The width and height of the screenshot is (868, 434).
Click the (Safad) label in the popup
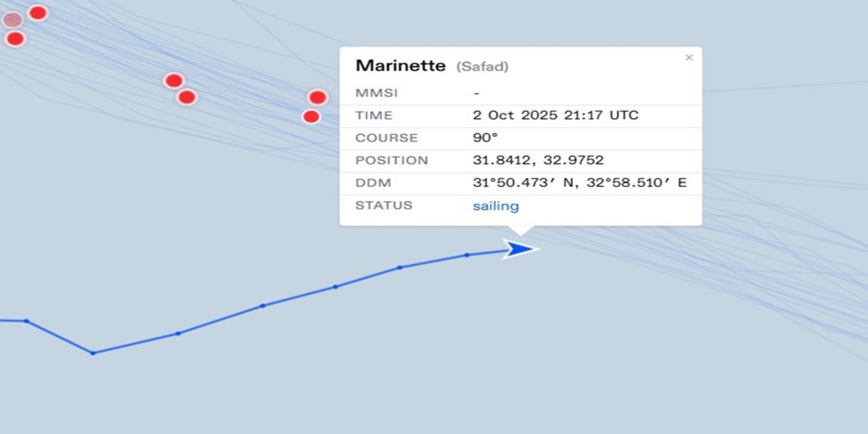(482, 66)
